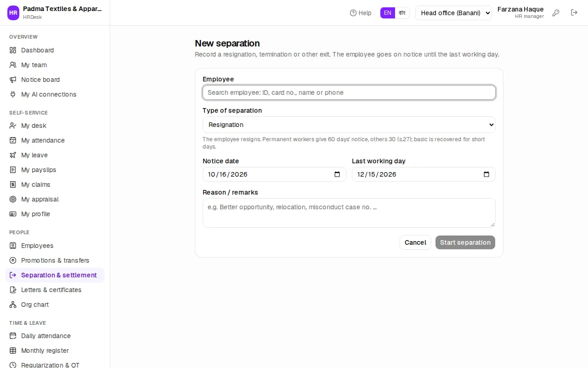The image size is (588, 368).
Task: Switch language to Bangla
Action: (x=402, y=13)
